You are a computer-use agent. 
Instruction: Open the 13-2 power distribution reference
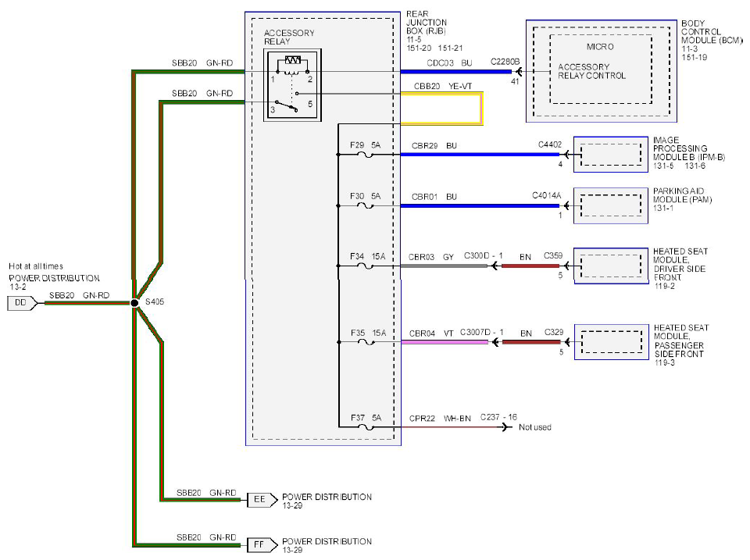[18, 287]
